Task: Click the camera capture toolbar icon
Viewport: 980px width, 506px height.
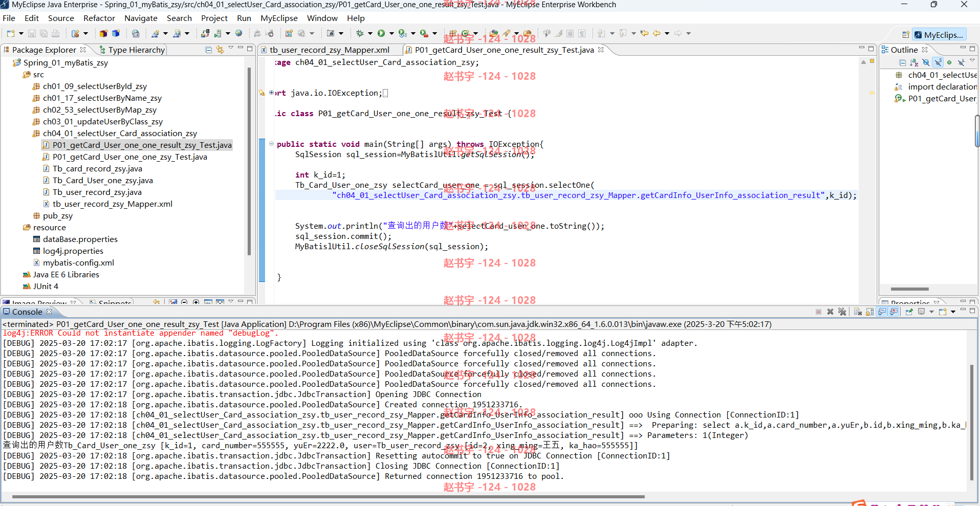Action: coord(330,33)
